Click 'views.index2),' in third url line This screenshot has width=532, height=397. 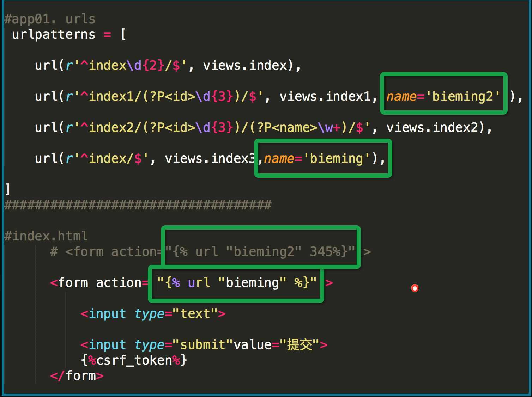[439, 127]
